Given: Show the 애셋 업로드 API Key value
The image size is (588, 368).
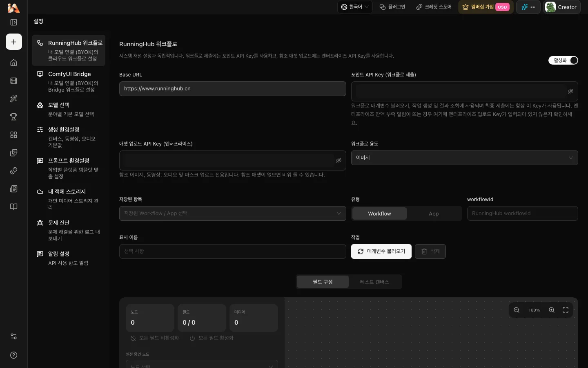Looking at the screenshot, I should [339, 161].
